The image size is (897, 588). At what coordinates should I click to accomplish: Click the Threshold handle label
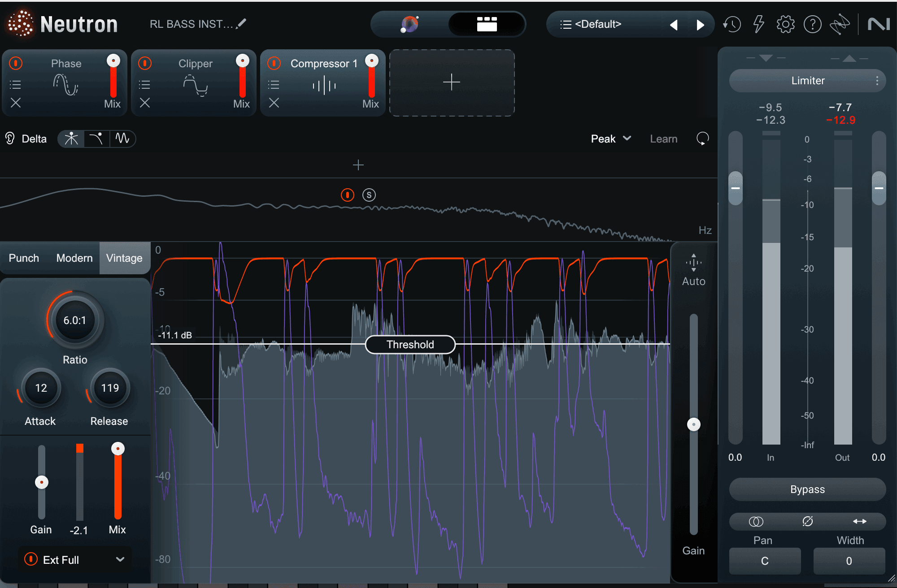(x=410, y=345)
